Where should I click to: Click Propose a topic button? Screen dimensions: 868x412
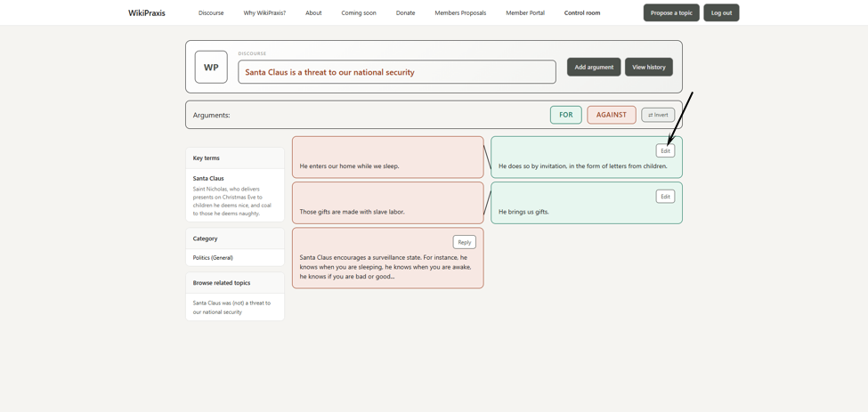671,12
